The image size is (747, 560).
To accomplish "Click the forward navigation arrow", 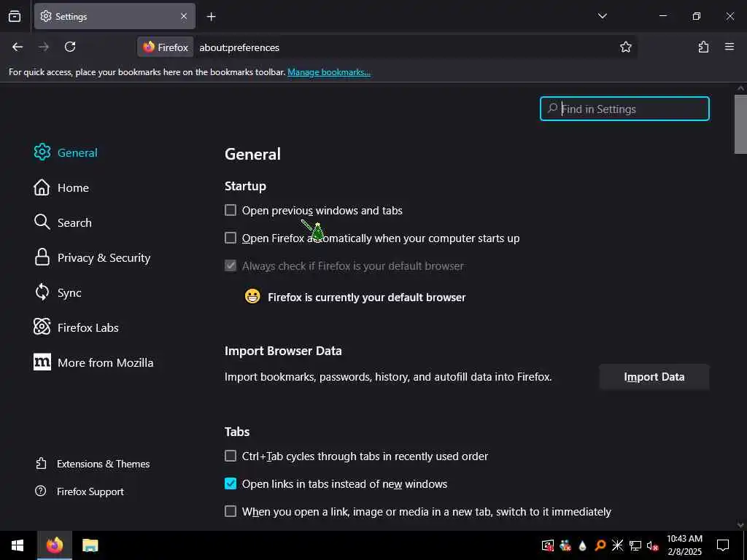I will coord(44,47).
